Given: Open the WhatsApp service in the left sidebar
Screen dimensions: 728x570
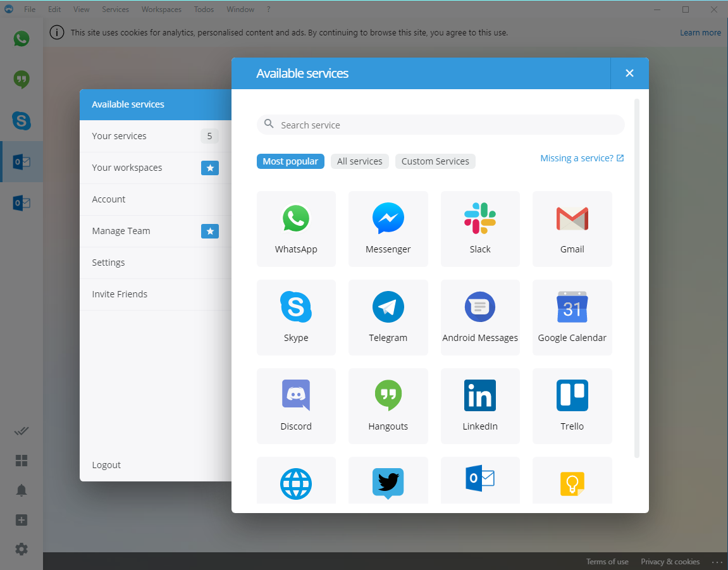Looking at the screenshot, I should pos(22,39).
